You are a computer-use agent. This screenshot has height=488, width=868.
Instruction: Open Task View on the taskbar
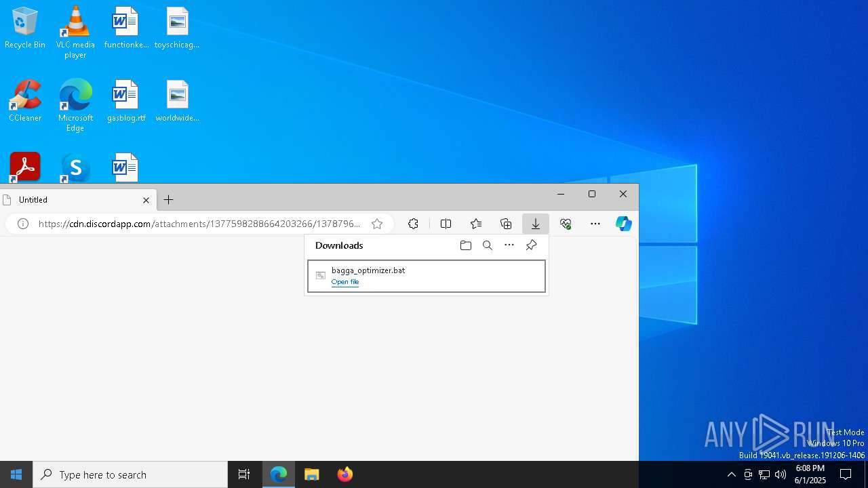tap(244, 474)
